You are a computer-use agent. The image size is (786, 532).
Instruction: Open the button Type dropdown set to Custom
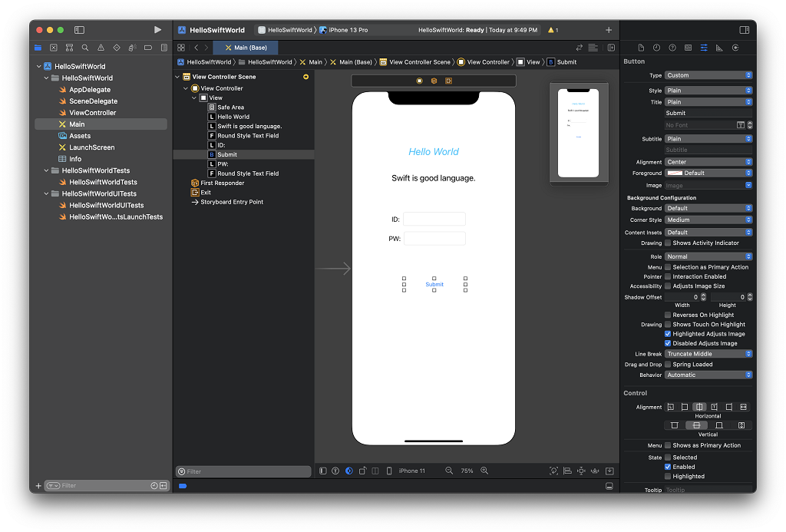[708, 75]
